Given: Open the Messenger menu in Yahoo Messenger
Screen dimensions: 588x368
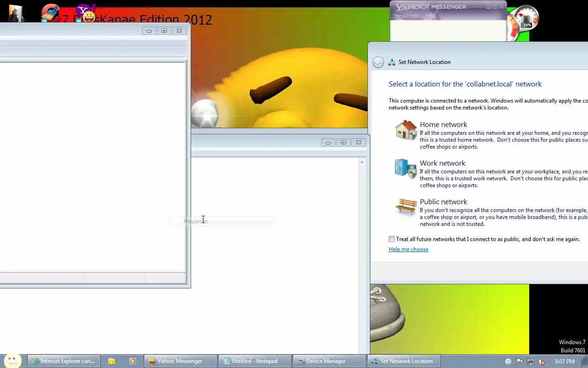Looking at the screenshot, I should coord(406,16).
